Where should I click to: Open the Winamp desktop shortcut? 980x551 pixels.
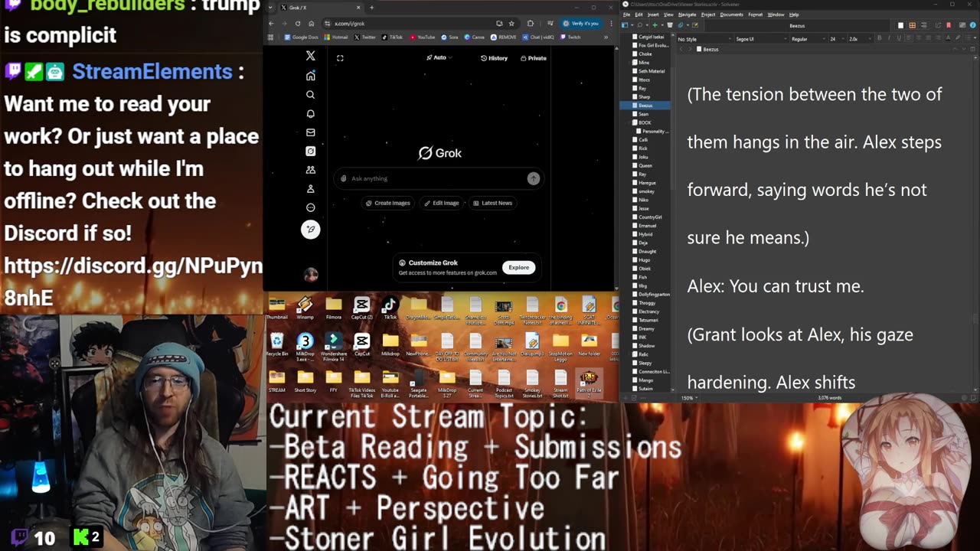click(x=305, y=308)
